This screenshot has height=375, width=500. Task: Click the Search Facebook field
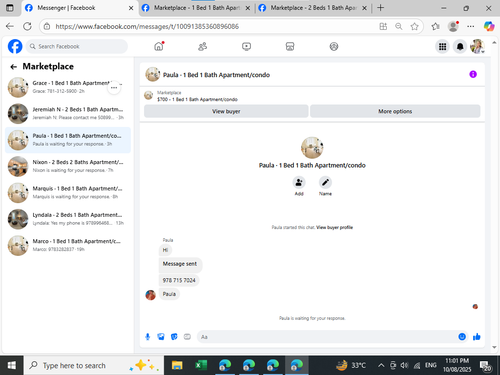pos(77,46)
